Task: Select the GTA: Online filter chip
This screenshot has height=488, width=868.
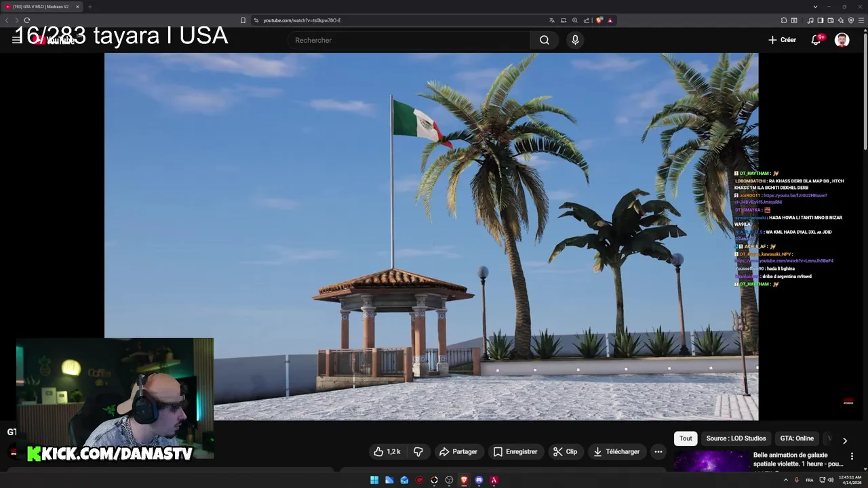Action: (x=797, y=439)
